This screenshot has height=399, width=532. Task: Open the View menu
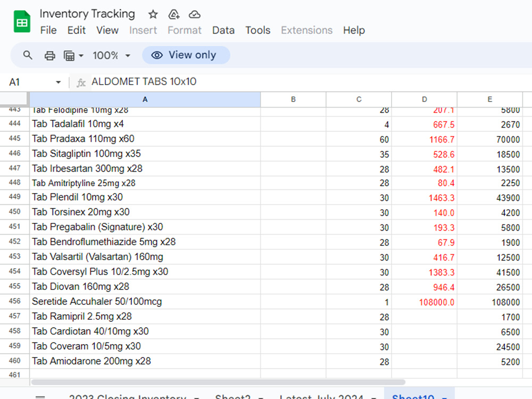107,30
